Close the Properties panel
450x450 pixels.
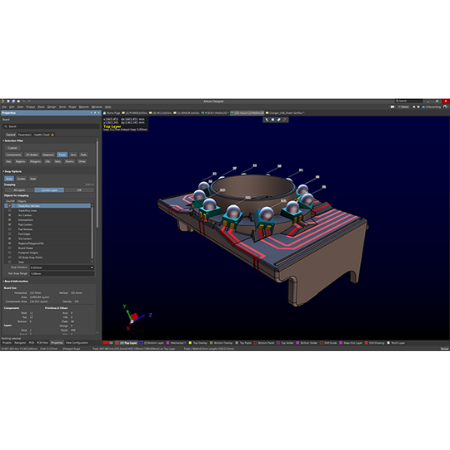coord(99,113)
